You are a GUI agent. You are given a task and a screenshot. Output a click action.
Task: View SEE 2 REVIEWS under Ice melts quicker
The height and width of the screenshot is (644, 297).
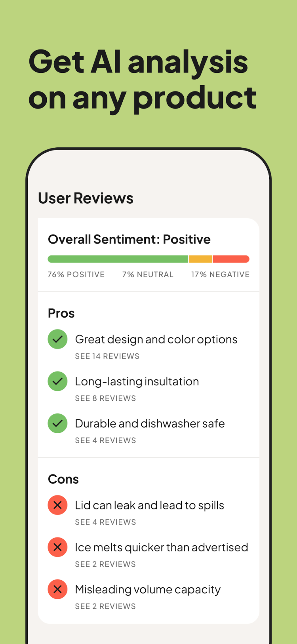pos(105,564)
